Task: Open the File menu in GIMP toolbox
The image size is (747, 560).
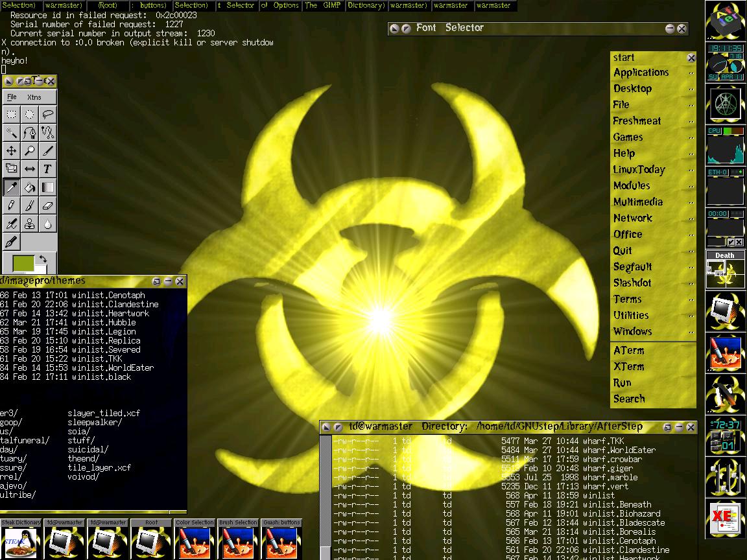Action: coord(12,97)
